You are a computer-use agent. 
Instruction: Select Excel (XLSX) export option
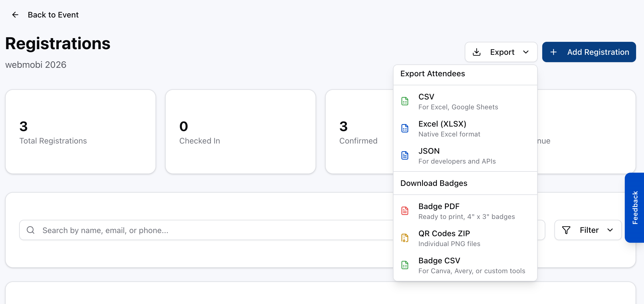pos(465,129)
